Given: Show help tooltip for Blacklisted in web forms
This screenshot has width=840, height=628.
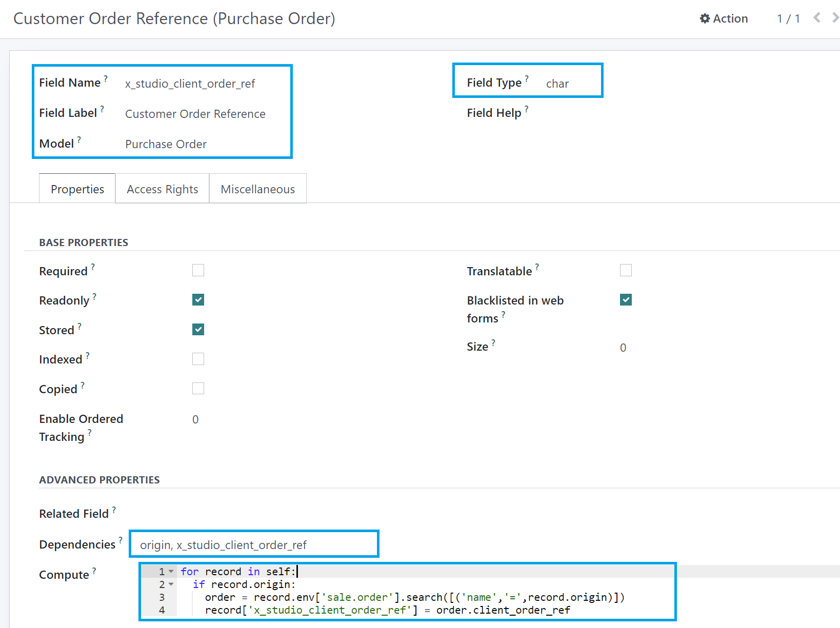Looking at the screenshot, I should pos(504,314).
